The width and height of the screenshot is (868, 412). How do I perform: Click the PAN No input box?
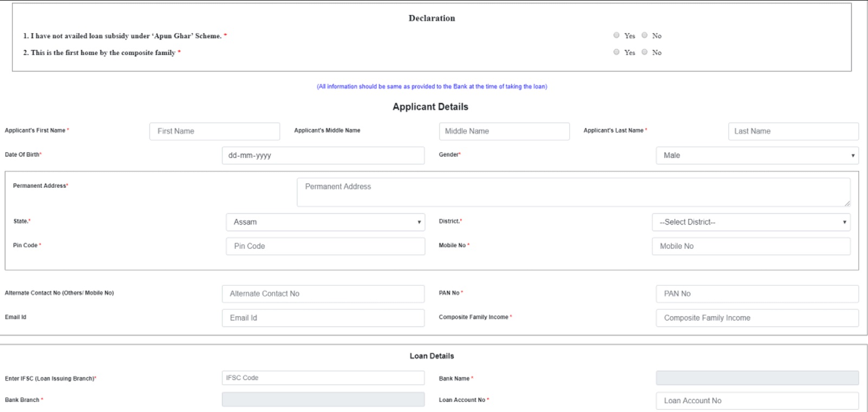pyautogui.click(x=757, y=294)
